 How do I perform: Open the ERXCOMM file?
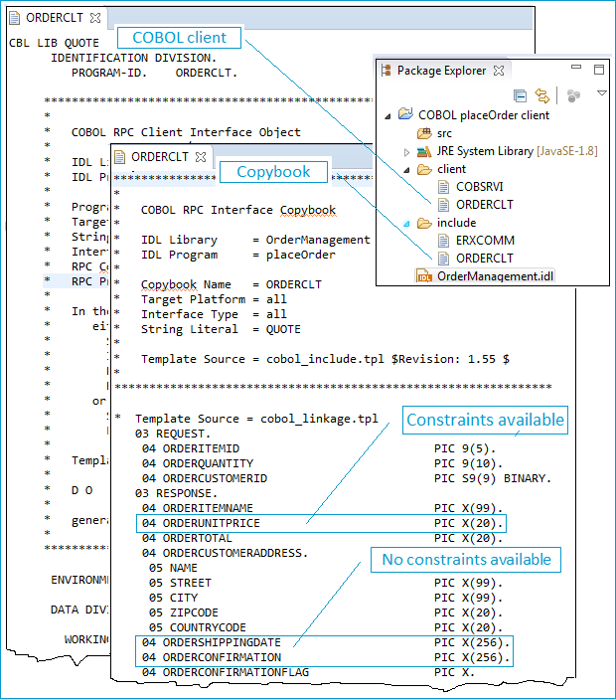(x=485, y=241)
